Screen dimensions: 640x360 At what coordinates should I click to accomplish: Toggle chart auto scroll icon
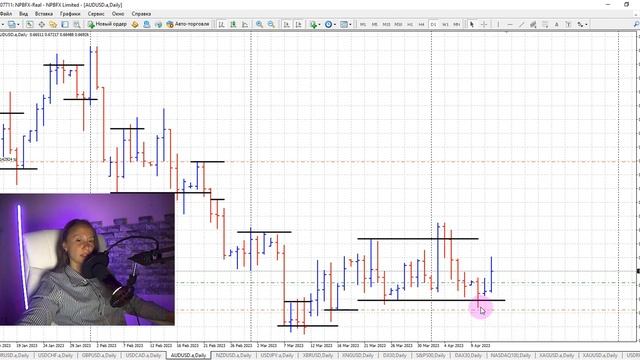[x=287, y=24]
